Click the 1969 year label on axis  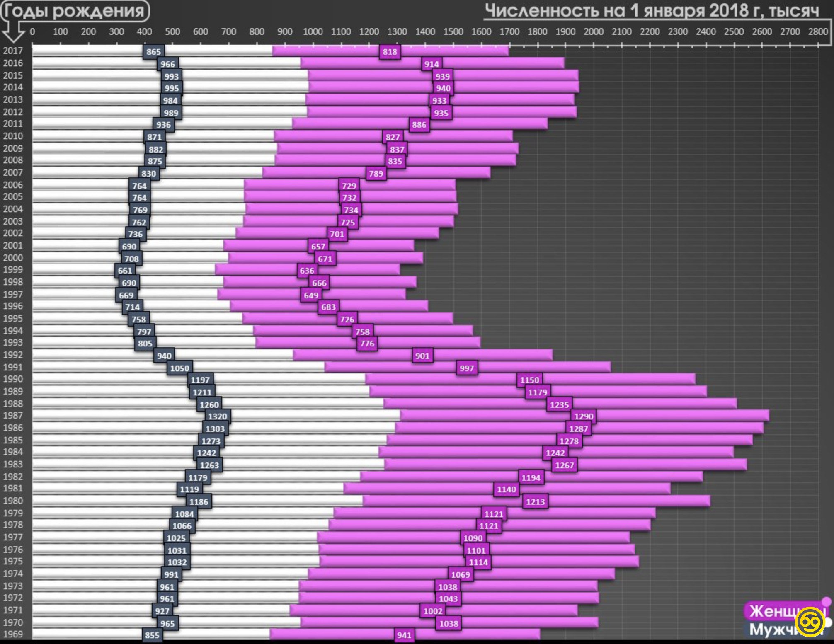click(13, 634)
